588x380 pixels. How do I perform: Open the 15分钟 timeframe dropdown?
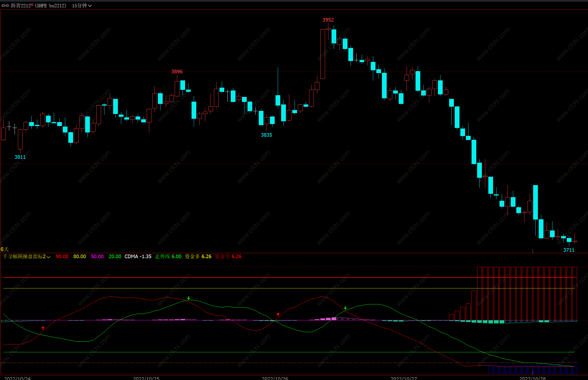tap(82, 6)
